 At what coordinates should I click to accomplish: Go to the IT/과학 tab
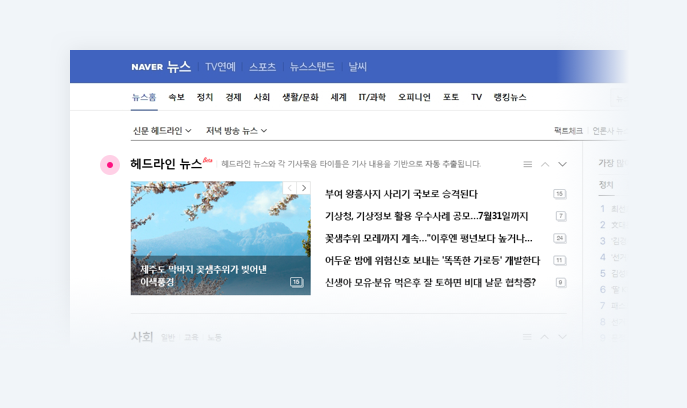tap(372, 97)
